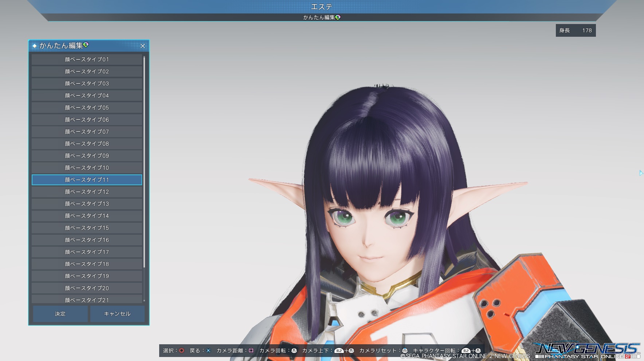Apply the 顔ベースタイプ20 option
The width and height of the screenshot is (644, 361).
click(87, 287)
